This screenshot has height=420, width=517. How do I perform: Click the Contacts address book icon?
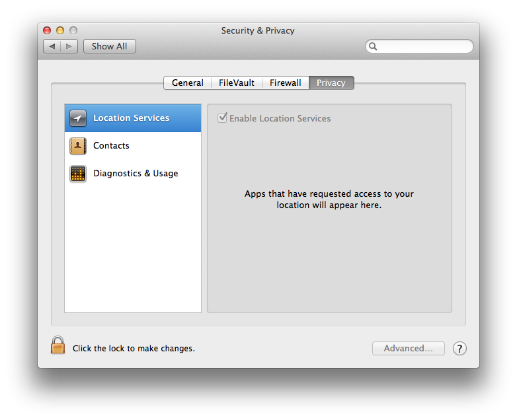coord(78,146)
